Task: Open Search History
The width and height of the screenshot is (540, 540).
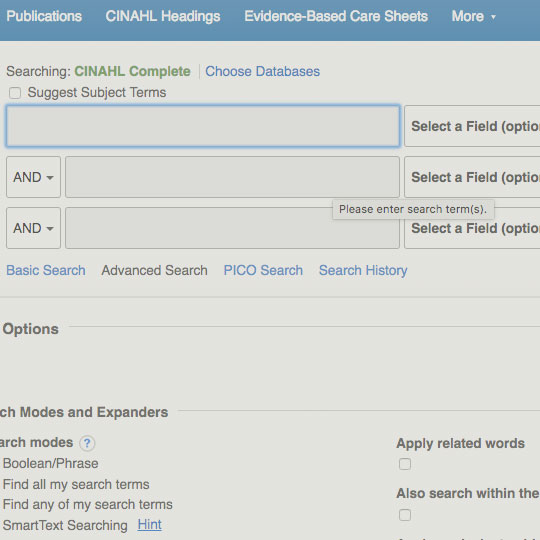Action: click(363, 270)
